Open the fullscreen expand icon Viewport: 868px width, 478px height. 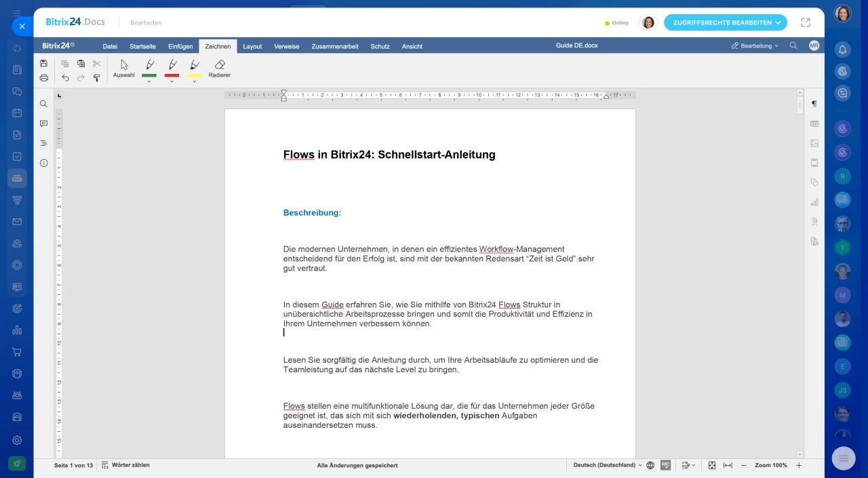806,22
